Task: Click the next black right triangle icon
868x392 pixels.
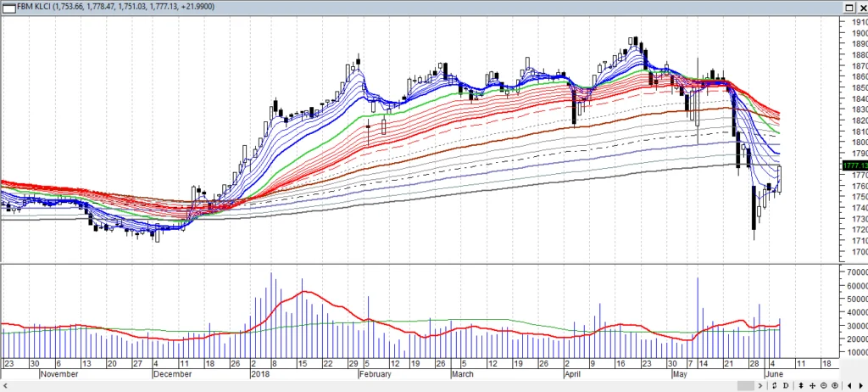Action: click(861, 385)
